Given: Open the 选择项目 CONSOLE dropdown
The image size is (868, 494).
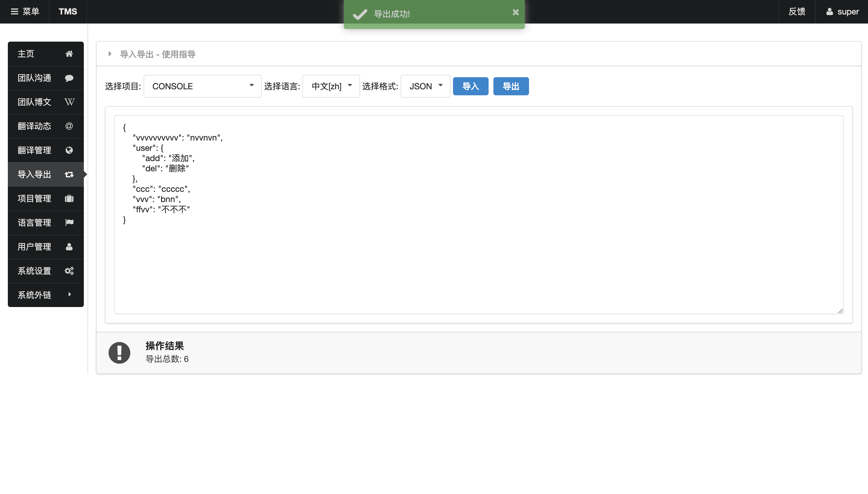Looking at the screenshot, I should click(203, 87).
